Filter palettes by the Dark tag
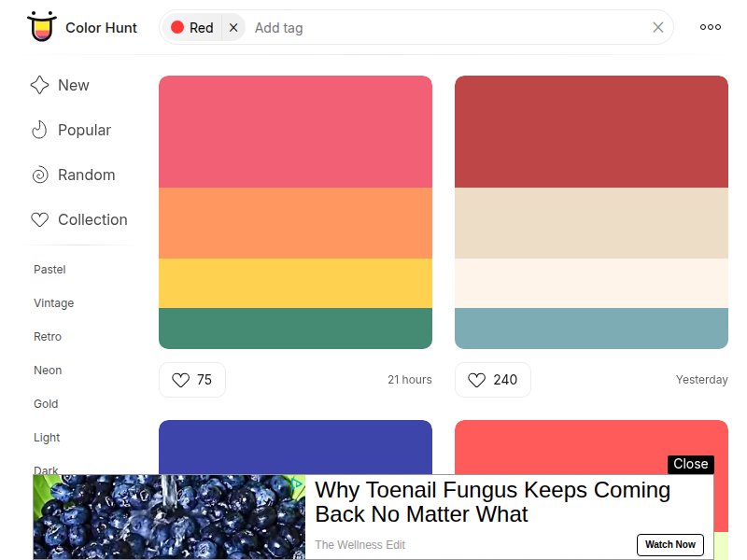Image resolution: width=747 pixels, height=560 pixels. pos(47,470)
